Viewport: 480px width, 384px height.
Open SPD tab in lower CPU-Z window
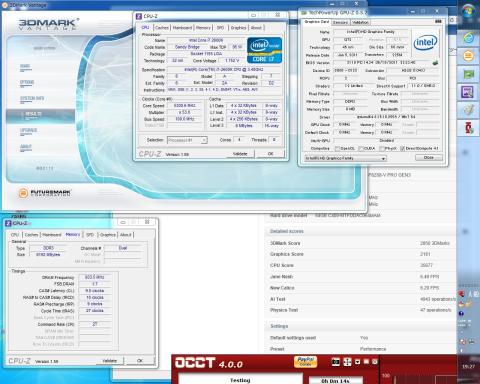pyautogui.click(x=90, y=235)
